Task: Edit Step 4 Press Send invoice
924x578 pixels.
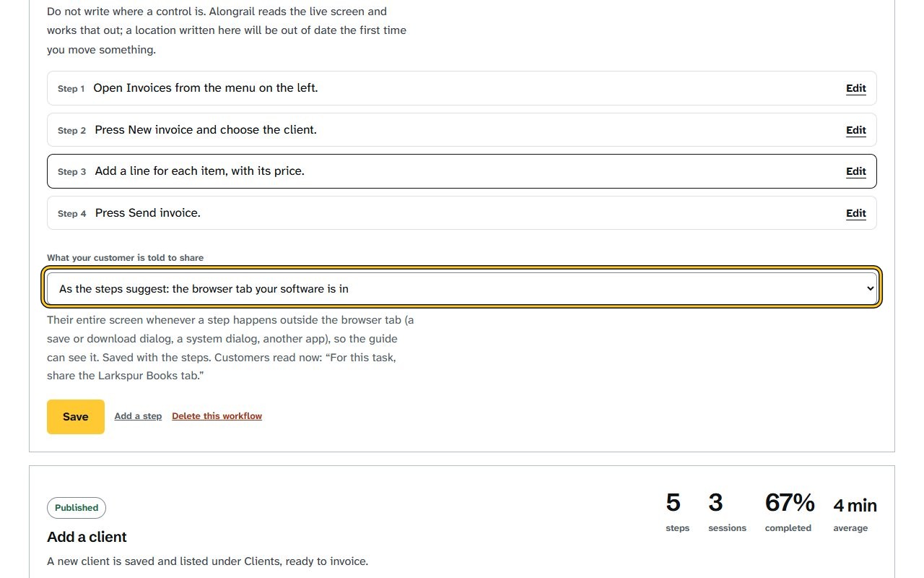Action: click(x=855, y=213)
